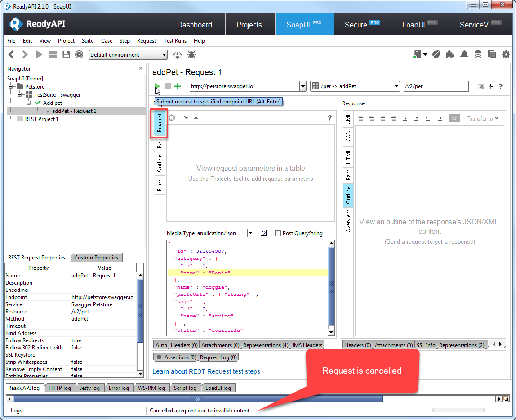Viewport: 516px width, 420px height.
Task: Click the green Submit request play icon
Action: tap(157, 86)
